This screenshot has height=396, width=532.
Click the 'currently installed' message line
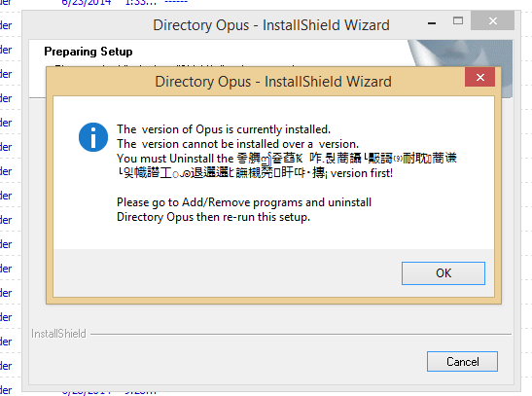224,129
